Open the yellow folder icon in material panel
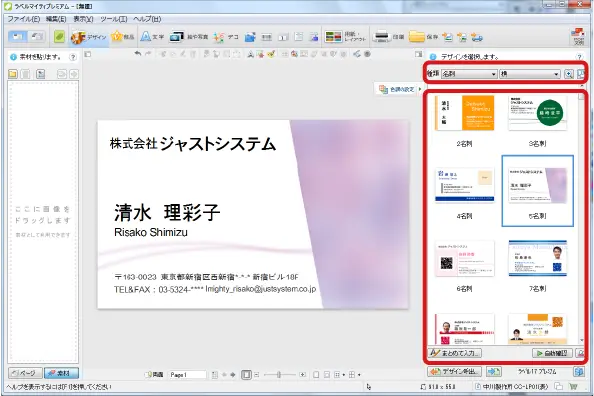 [x=13, y=74]
